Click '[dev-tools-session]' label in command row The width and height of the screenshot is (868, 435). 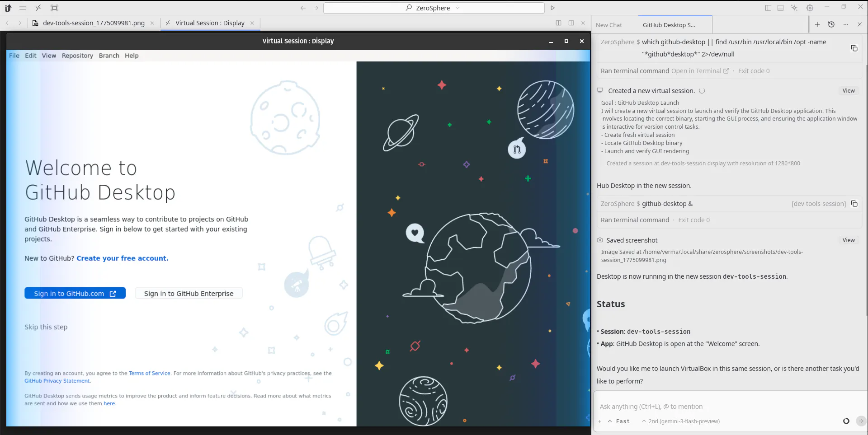coord(818,204)
